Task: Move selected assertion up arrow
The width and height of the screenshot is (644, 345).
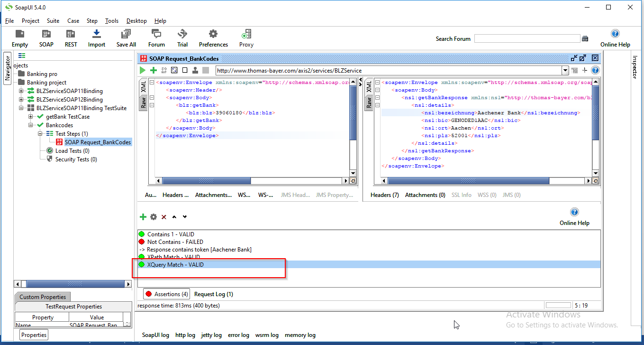Action: pos(174,217)
